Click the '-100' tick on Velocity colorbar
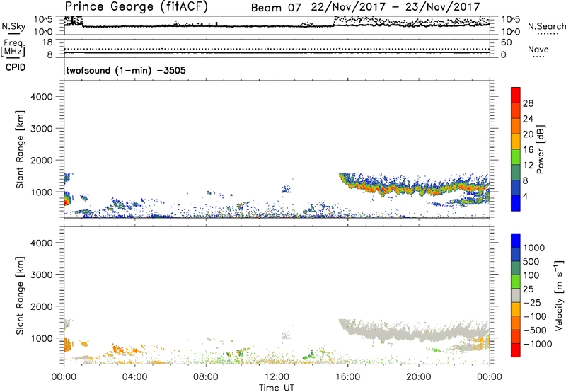This screenshot has width=566, height=392. (x=535, y=316)
